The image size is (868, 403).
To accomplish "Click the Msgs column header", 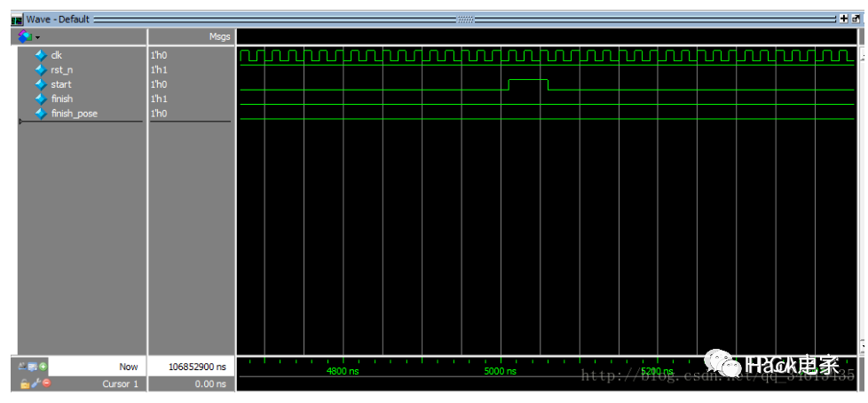I will tap(218, 36).
